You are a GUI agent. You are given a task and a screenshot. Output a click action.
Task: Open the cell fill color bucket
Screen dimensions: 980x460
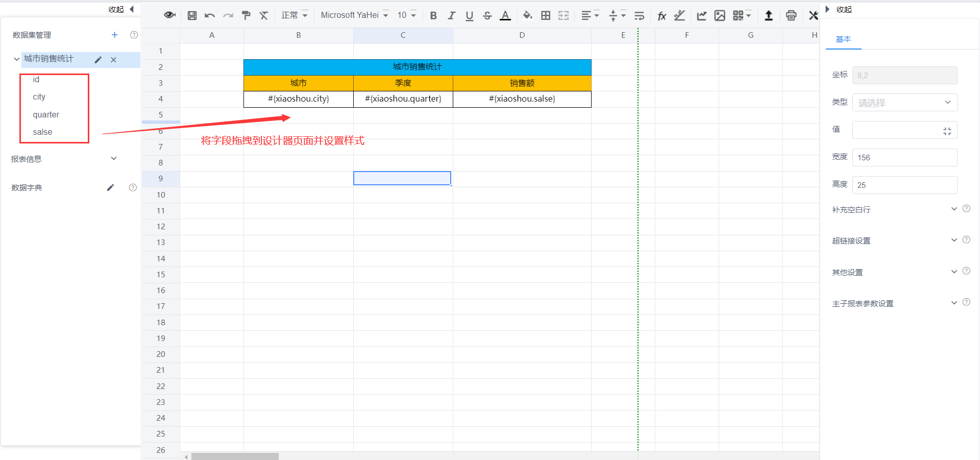(528, 15)
